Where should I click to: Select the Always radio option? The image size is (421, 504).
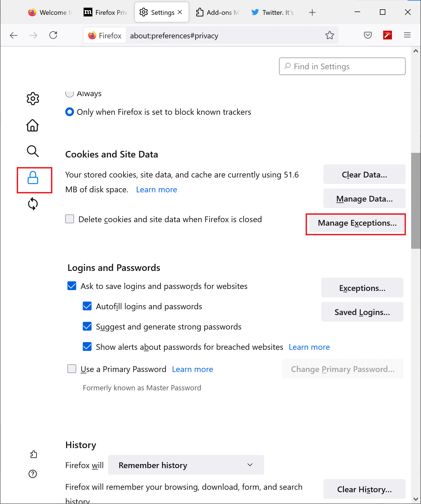[x=70, y=94]
